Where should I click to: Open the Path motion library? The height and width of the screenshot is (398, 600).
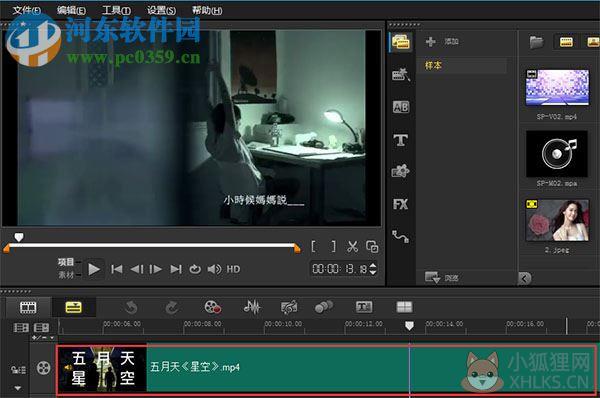pyautogui.click(x=401, y=237)
